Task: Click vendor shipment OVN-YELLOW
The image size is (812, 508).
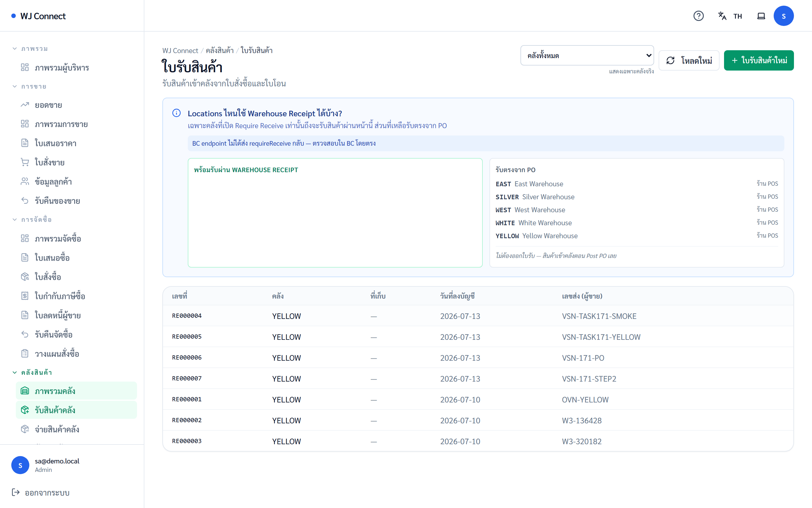Action: (x=585, y=399)
